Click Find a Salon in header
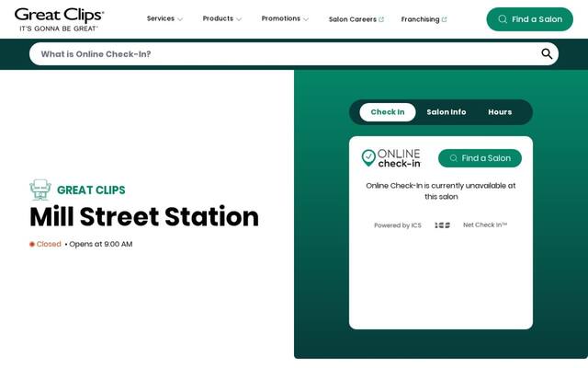 tap(529, 19)
